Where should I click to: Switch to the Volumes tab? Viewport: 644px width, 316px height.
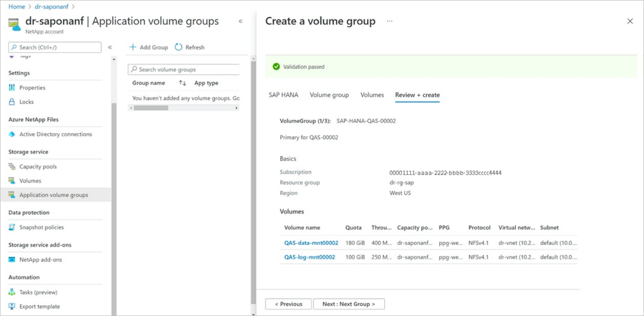click(x=372, y=95)
